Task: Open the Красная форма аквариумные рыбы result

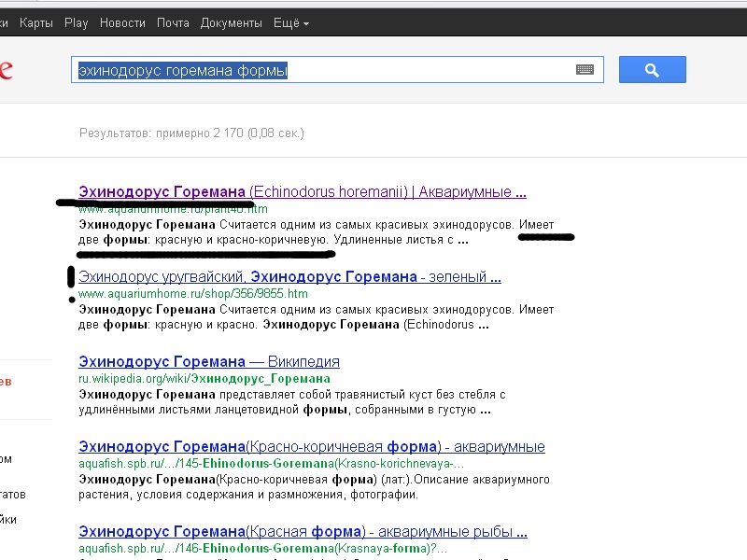Action: (x=303, y=531)
